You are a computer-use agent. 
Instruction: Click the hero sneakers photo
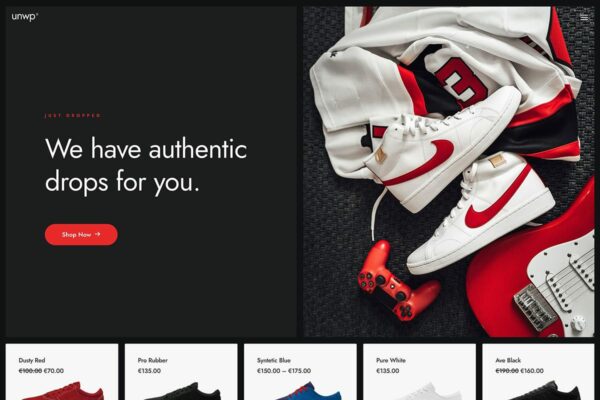(x=449, y=172)
